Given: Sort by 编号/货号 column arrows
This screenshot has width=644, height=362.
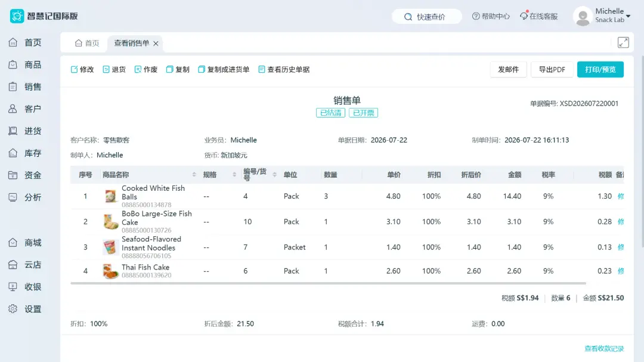Looking at the screenshot, I should (x=274, y=175).
